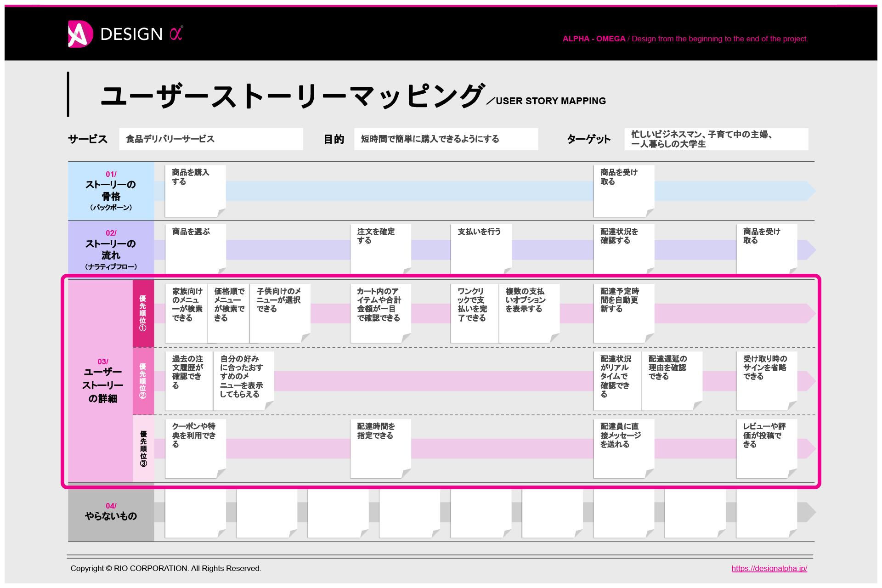Click the ALPHA - OMEGA tagline text
Image resolution: width=882 pixels, height=588 pixels.
[x=685, y=39]
